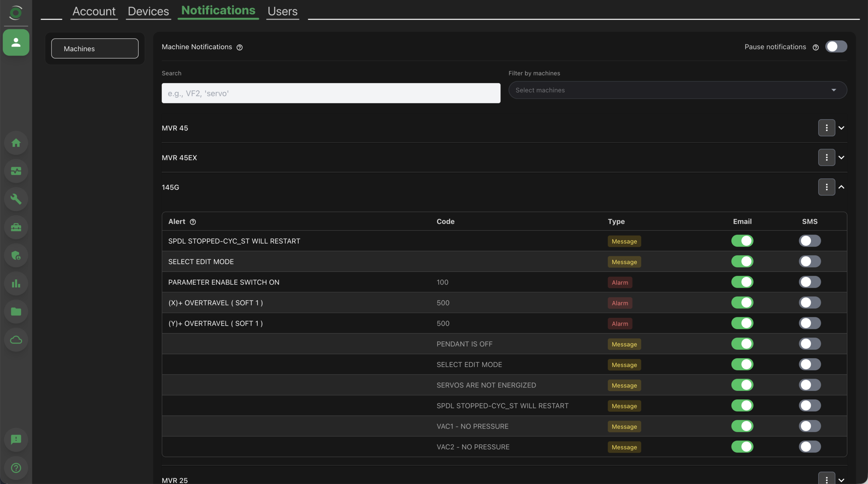Switch to the Account tab
Viewport: 868px width, 484px height.
94,11
